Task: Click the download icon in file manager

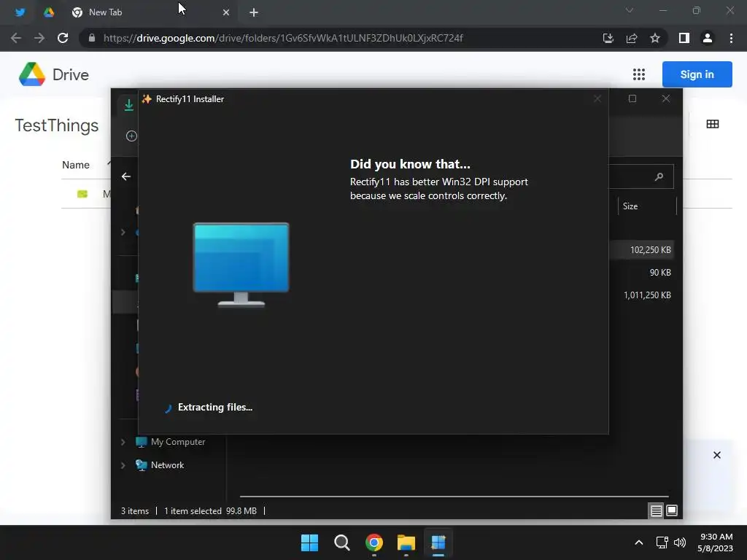Action: (128, 105)
